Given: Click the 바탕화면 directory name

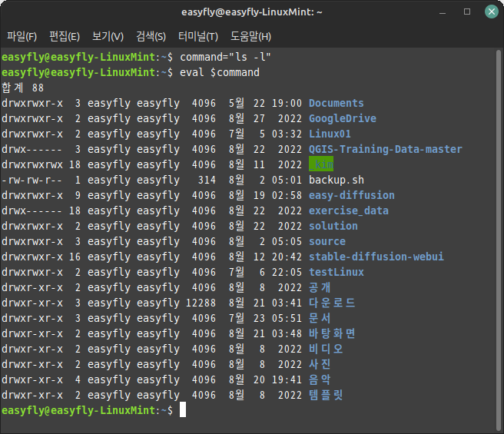Looking at the screenshot, I should point(332,333).
